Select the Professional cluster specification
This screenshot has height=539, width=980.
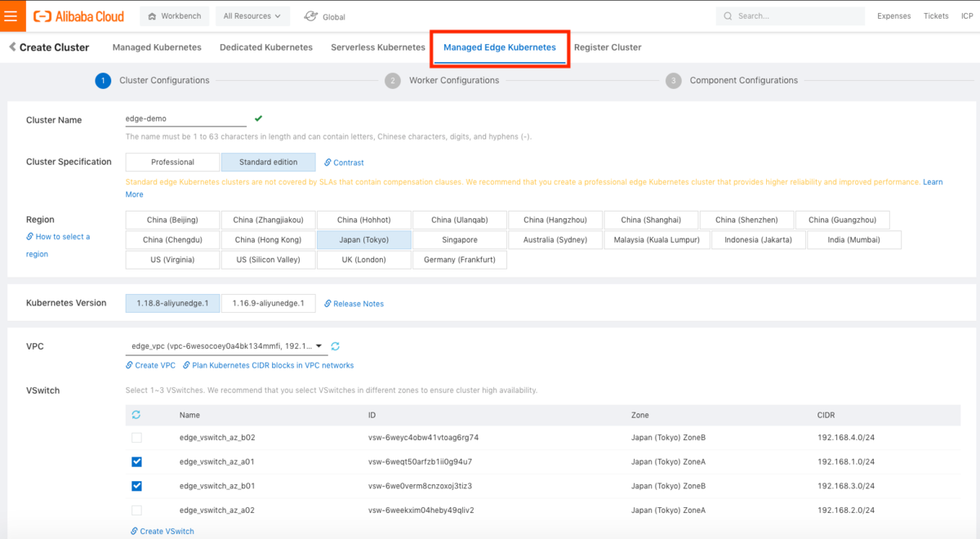click(x=172, y=163)
